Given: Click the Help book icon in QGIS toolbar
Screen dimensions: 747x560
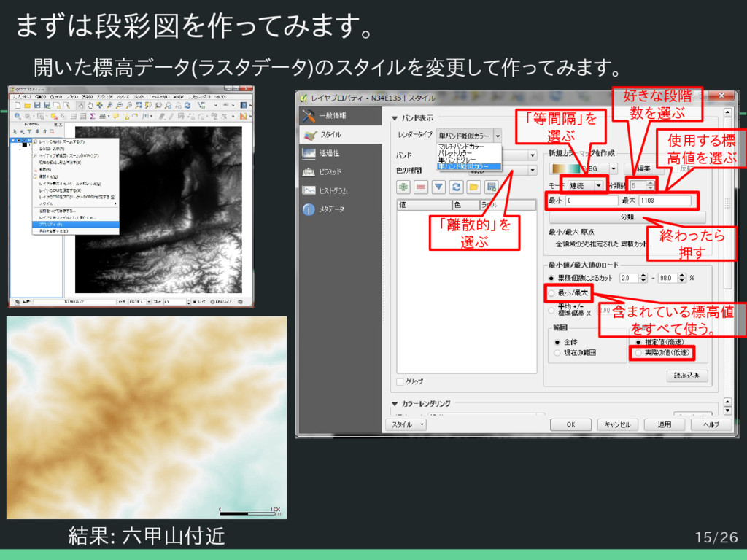Looking at the screenshot, I should click(244, 105).
